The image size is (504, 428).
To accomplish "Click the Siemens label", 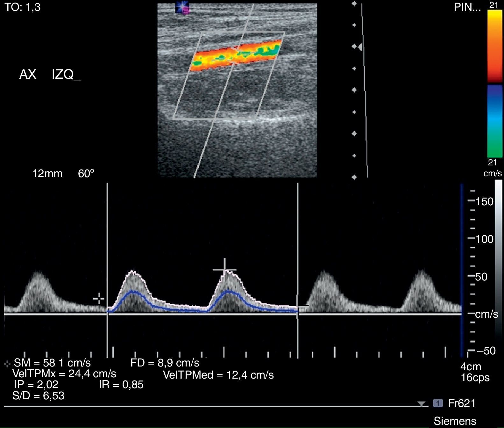I will [455, 421].
